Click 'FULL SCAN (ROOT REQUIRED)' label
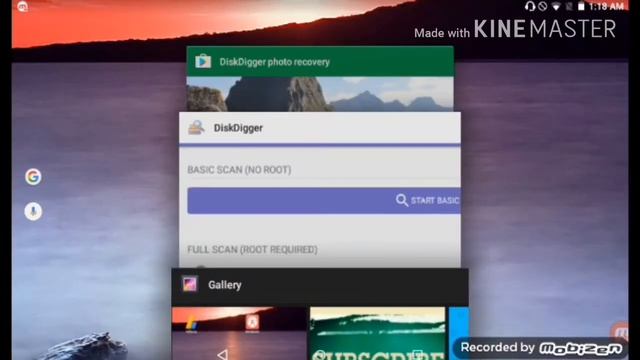 coord(252,249)
